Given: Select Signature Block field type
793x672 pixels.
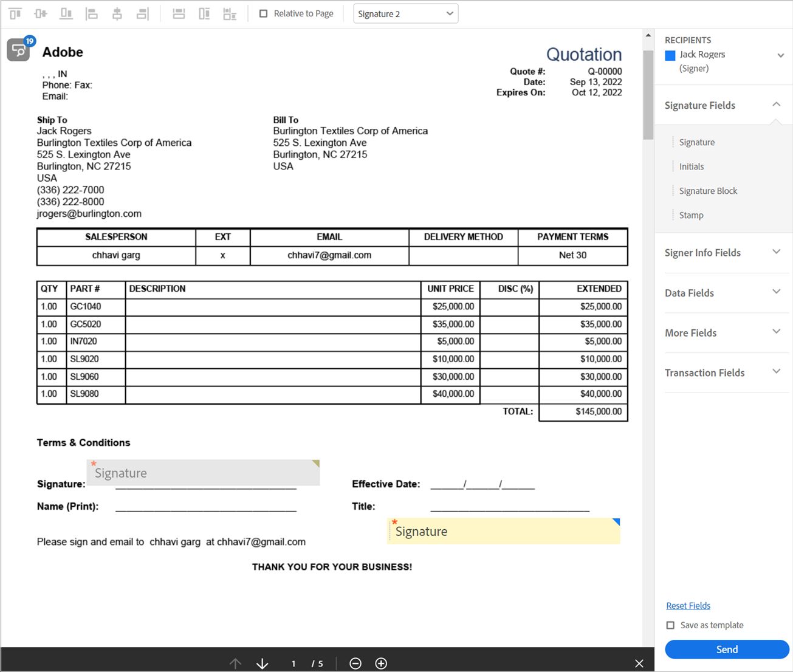Looking at the screenshot, I should tap(708, 191).
